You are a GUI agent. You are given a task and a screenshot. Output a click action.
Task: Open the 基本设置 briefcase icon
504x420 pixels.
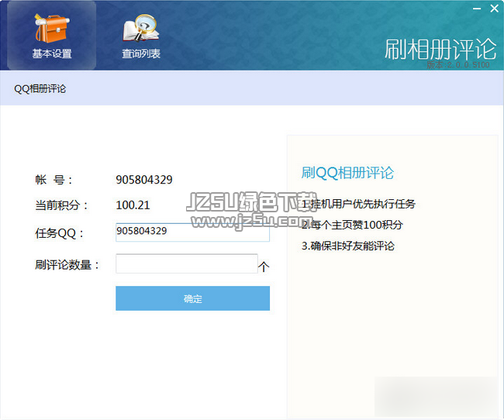click(x=52, y=29)
